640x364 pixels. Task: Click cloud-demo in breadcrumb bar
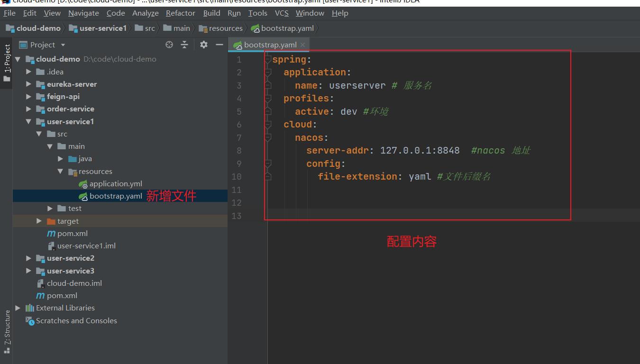[33, 28]
